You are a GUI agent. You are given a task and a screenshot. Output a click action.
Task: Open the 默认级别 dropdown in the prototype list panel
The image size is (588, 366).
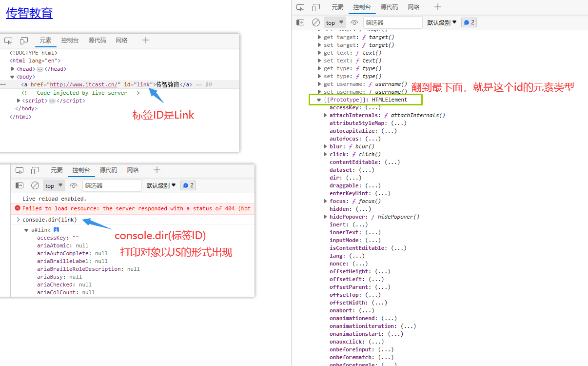click(x=442, y=22)
